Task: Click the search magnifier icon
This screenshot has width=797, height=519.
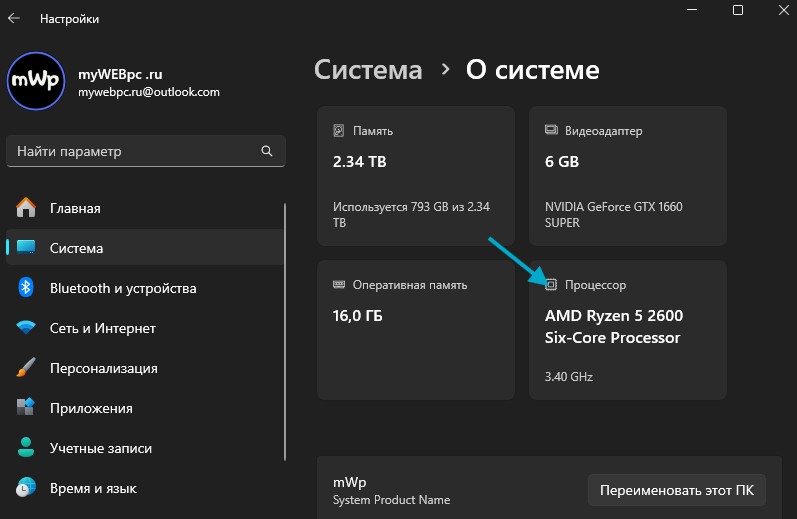Action: point(267,151)
